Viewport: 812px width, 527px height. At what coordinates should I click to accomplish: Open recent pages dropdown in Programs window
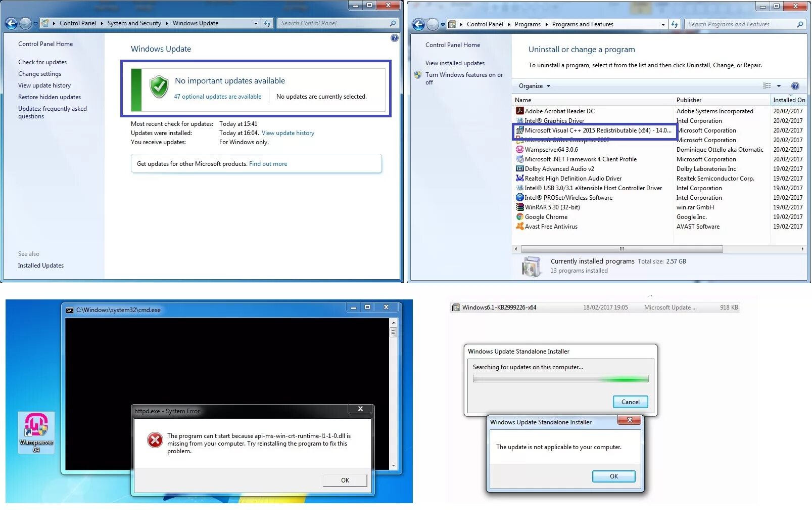(x=443, y=25)
